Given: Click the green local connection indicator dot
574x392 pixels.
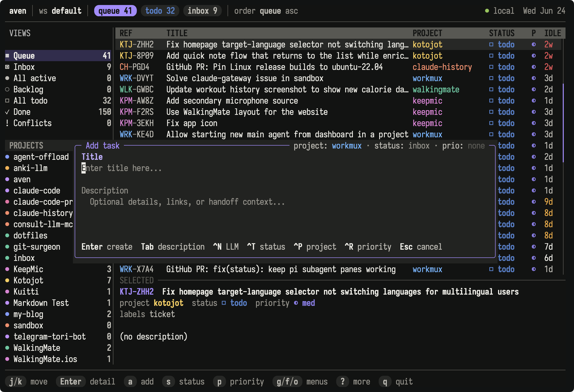Looking at the screenshot, I should (487, 11).
